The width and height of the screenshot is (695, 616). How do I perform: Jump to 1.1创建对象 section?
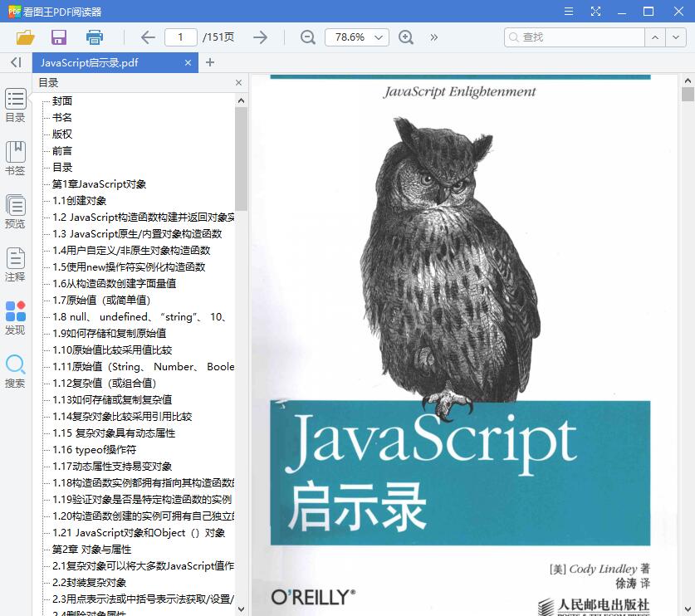click(x=80, y=201)
